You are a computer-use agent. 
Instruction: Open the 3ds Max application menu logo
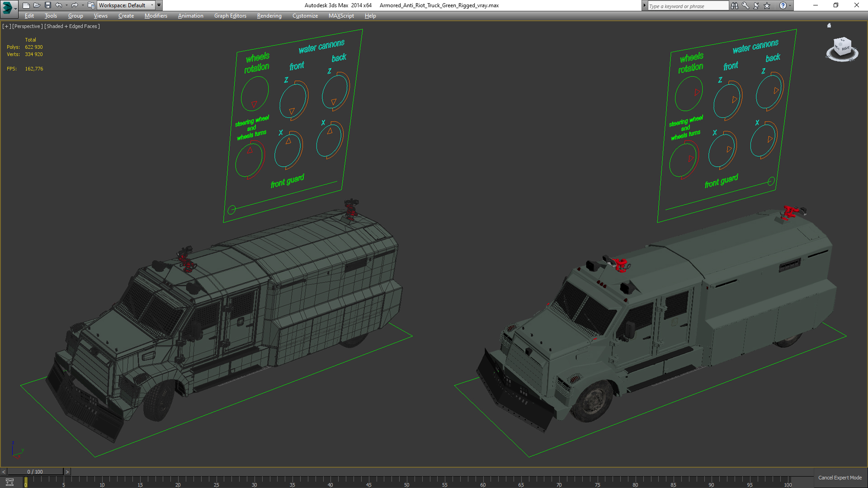8,7
